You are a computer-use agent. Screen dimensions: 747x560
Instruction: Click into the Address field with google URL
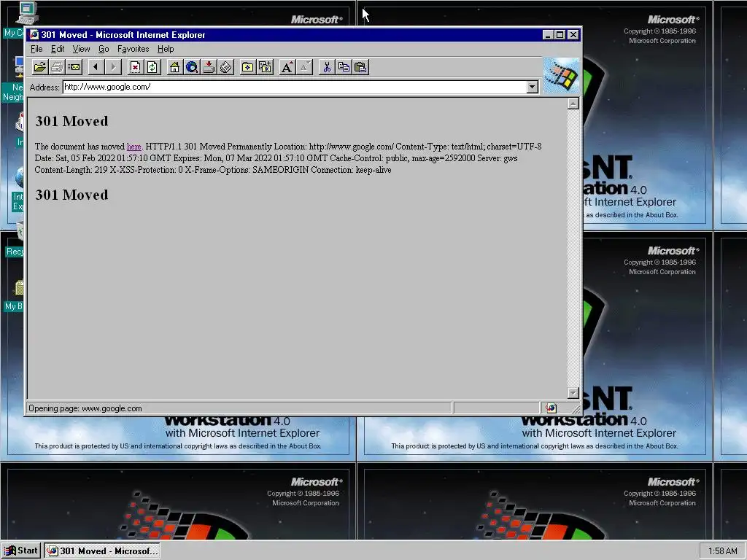[295, 87]
